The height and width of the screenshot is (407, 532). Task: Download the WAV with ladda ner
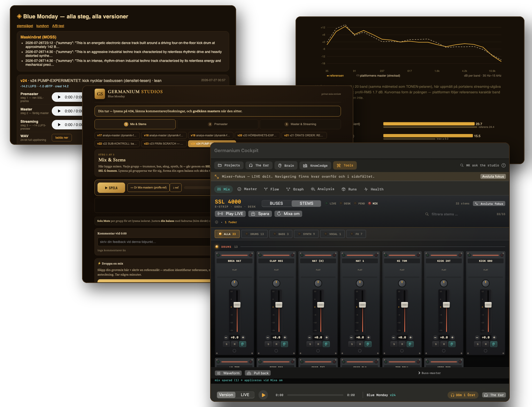coord(62,138)
